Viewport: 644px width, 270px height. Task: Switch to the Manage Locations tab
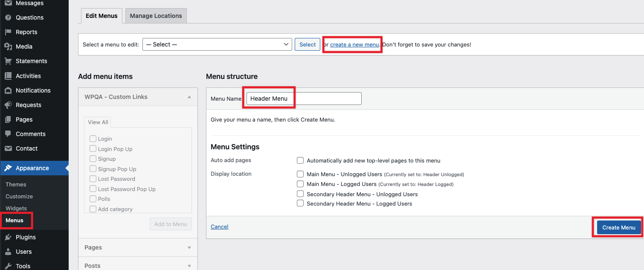156,15
